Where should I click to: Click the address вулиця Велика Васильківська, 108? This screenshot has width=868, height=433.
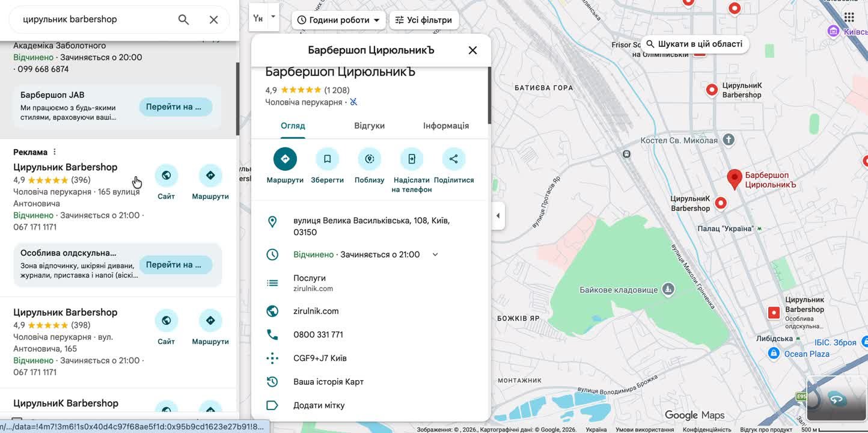(x=371, y=227)
